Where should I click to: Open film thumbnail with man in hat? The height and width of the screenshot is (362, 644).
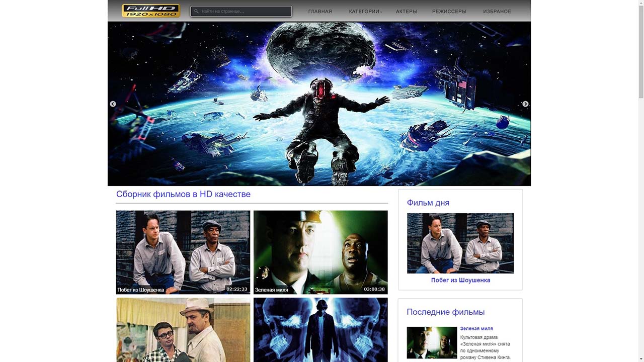point(183,330)
